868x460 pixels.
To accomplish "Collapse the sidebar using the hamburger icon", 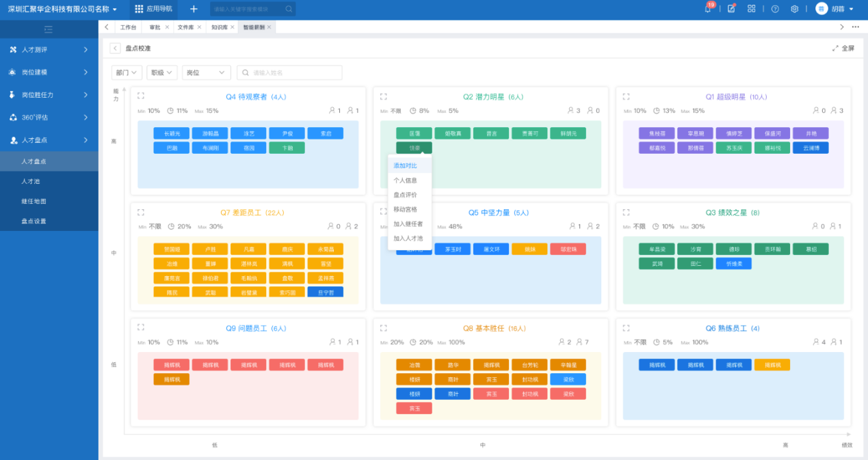I will point(49,29).
